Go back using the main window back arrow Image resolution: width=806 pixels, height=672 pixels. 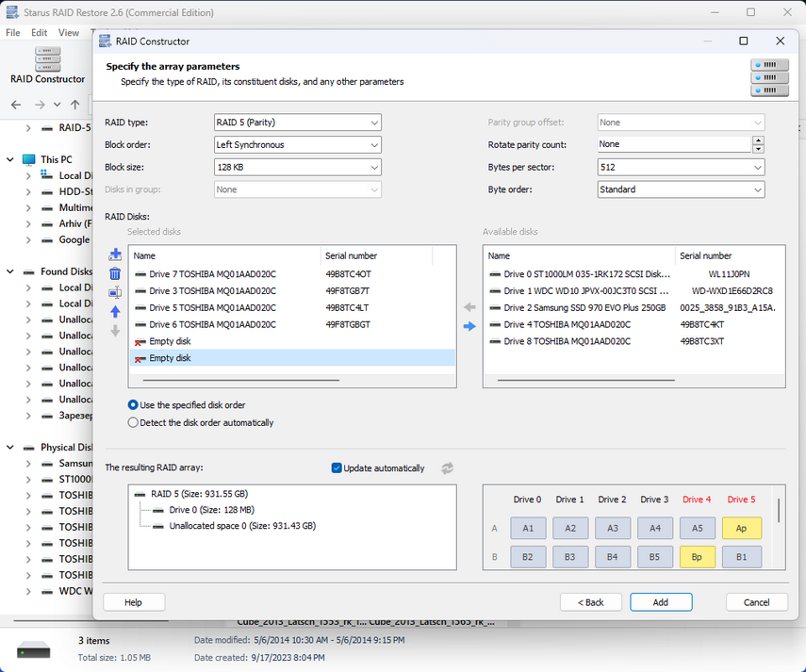(x=16, y=105)
